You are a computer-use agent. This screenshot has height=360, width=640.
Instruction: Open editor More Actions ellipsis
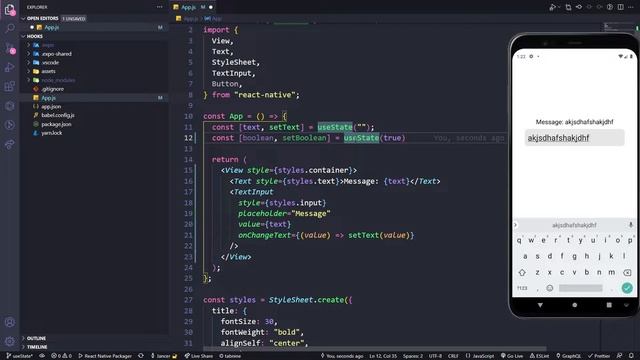[x=631, y=7]
